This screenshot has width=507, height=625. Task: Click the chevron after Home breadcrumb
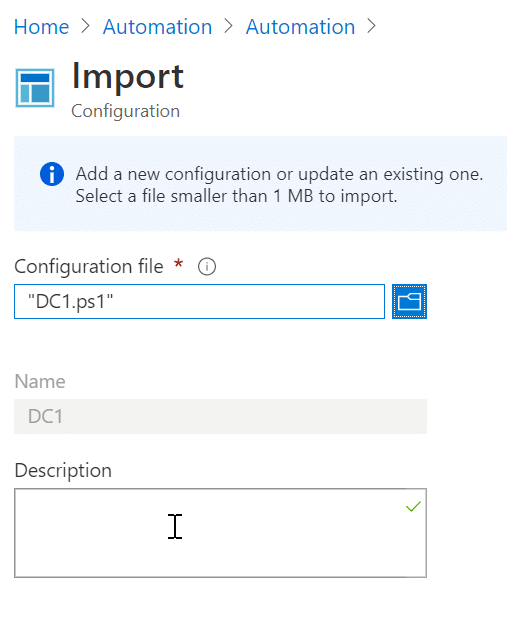point(86,27)
